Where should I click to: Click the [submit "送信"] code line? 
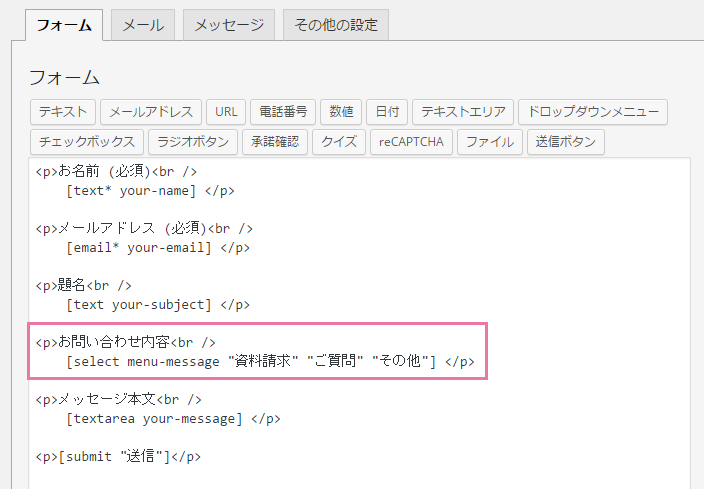tap(118, 457)
